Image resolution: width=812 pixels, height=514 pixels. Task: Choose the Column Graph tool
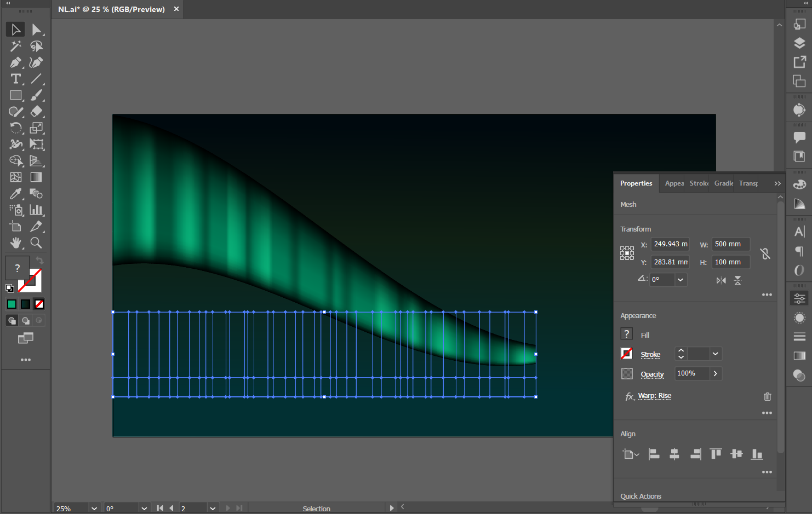(x=36, y=210)
